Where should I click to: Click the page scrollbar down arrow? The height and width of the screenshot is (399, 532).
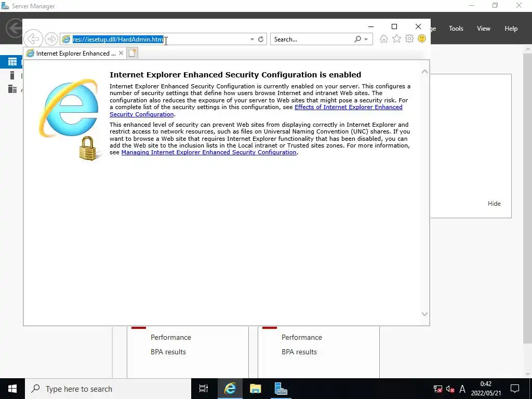(x=424, y=314)
